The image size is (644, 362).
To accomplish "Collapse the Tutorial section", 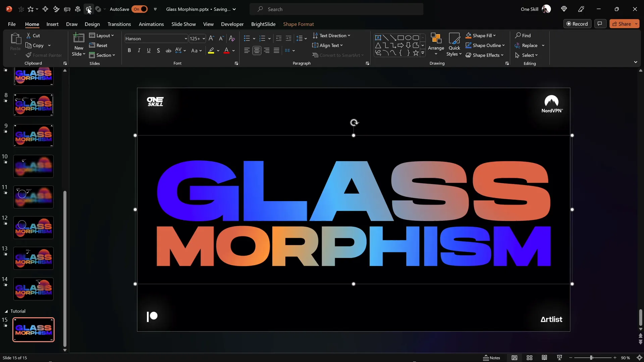I will (6, 311).
